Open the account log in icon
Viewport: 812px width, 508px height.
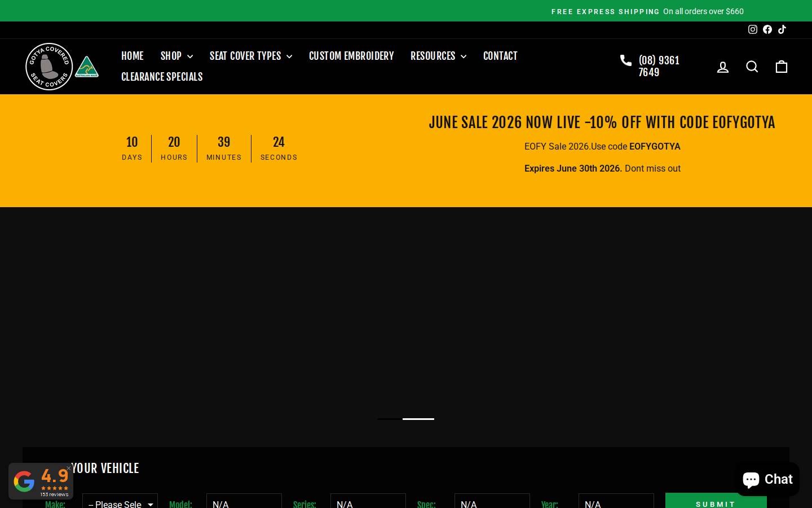(723, 67)
